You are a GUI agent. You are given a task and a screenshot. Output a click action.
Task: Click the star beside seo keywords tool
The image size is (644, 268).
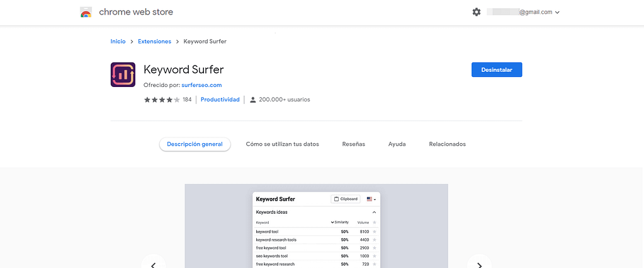[x=374, y=256]
